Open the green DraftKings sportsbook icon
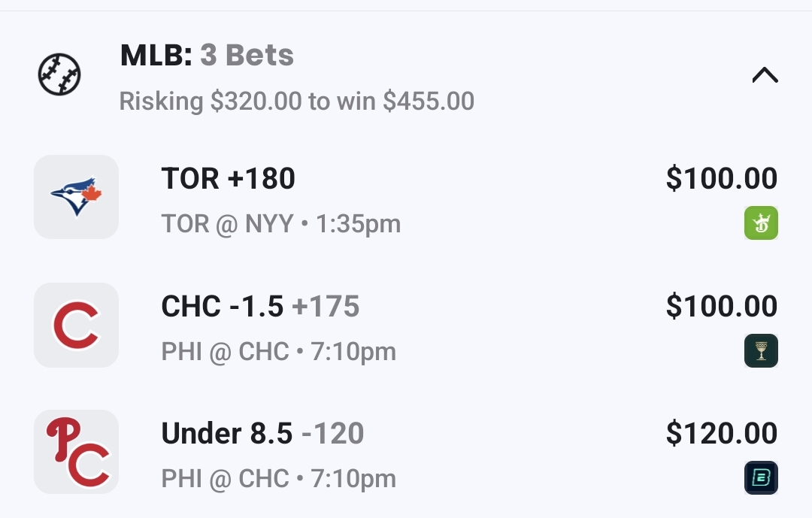Viewport: 812px width, 518px height. pyautogui.click(x=761, y=223)
